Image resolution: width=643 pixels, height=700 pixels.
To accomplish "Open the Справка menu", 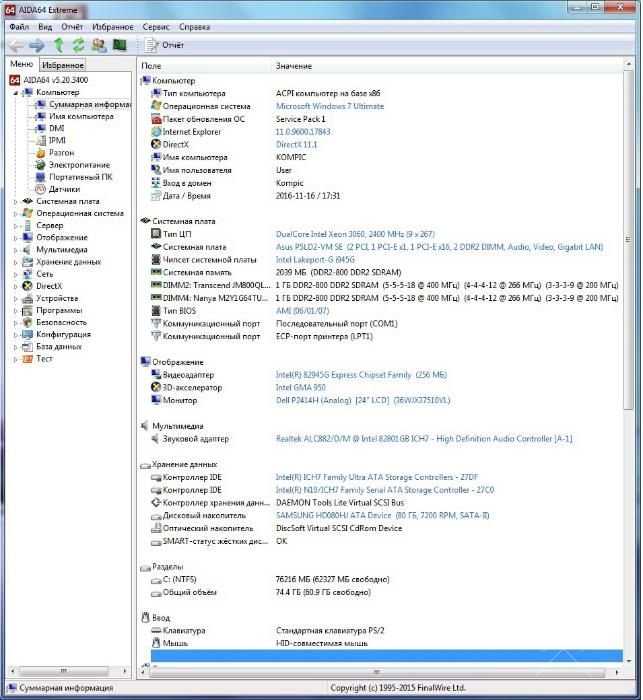I will (x=194, y=27).
